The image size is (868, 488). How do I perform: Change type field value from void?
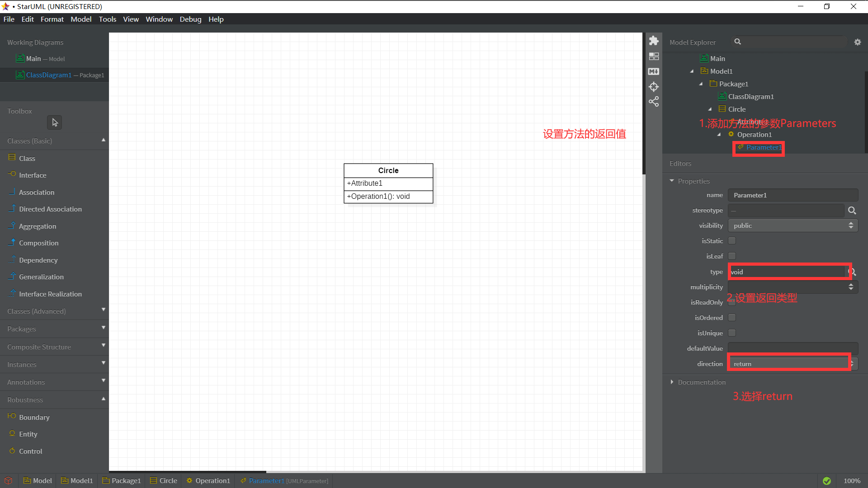click(x=787, y=271)
